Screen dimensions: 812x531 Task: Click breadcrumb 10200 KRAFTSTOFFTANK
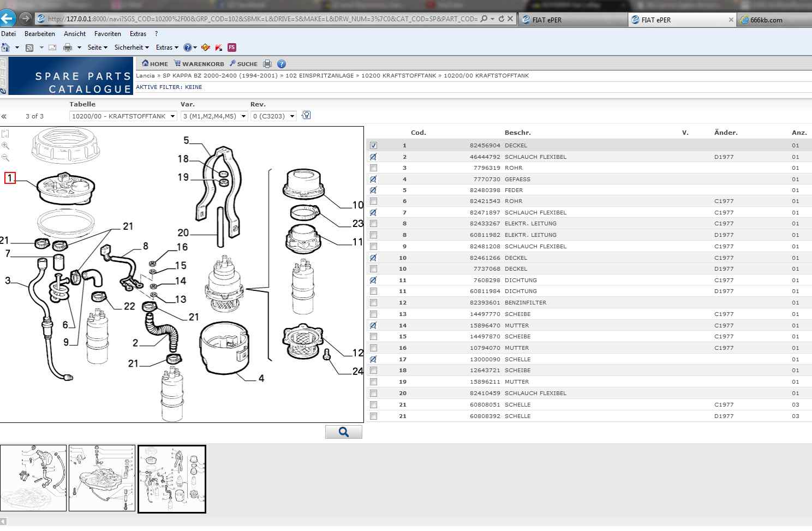pyautogui.click(x=398, y=76)
